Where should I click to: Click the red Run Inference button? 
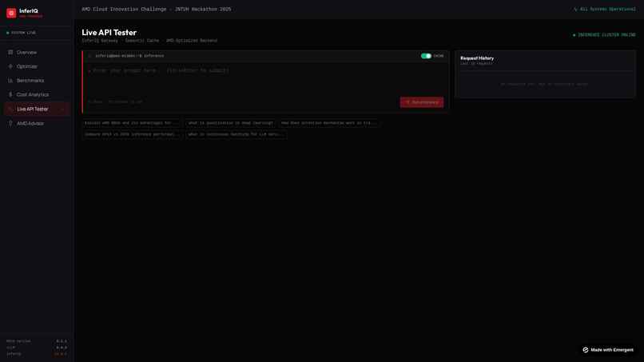point(421,102)
